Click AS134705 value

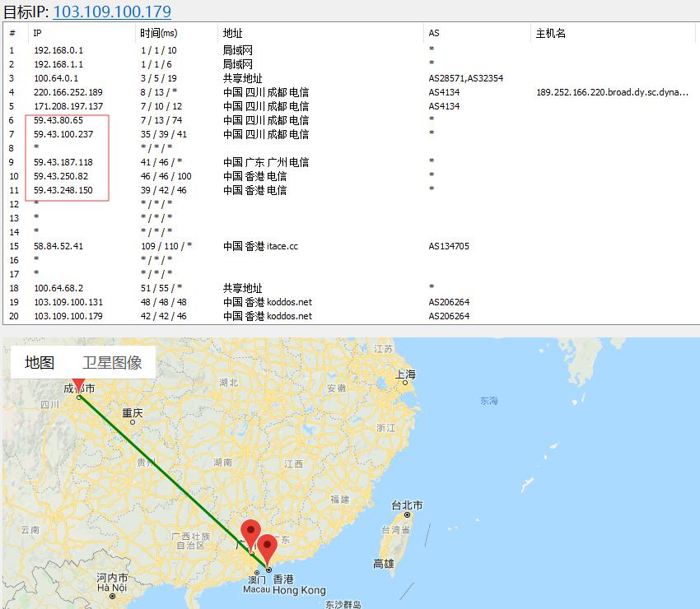tap(449, 246)
